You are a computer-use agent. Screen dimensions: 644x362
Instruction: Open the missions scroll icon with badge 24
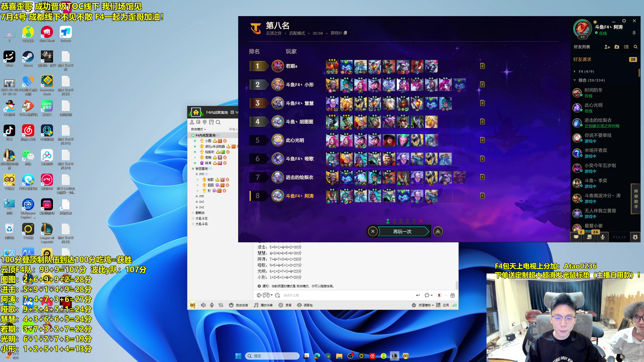point(589,237)
